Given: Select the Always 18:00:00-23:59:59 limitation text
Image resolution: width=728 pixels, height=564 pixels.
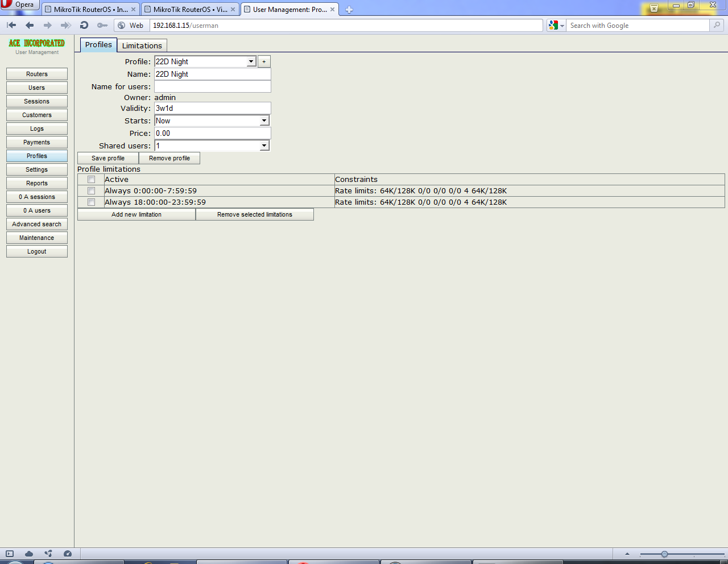Looking at the screenshot, I should tap(155, 202).
